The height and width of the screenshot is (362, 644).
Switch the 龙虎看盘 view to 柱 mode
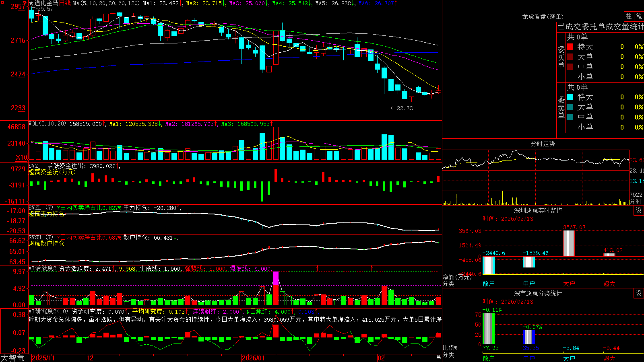click(629, 16)
